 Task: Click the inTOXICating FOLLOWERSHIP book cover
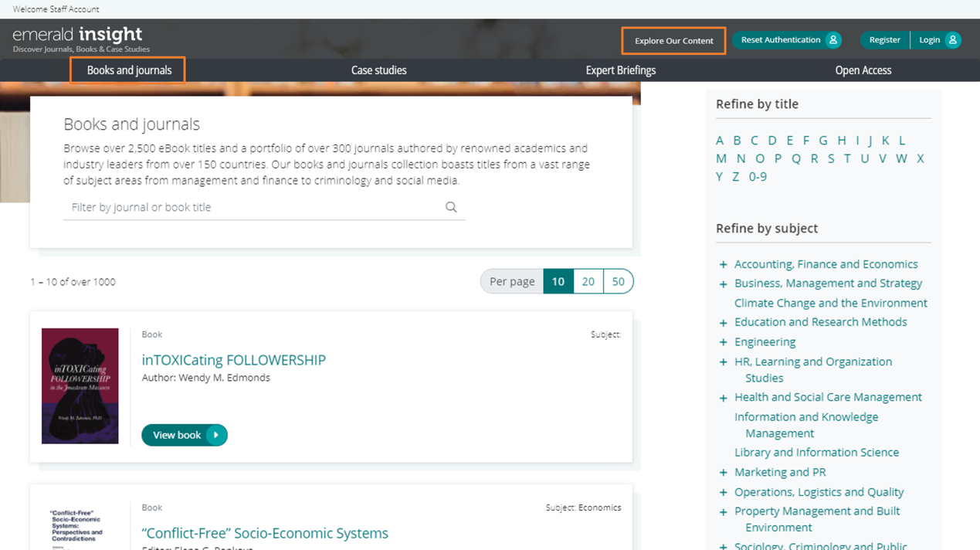click(x=80, y=386)
